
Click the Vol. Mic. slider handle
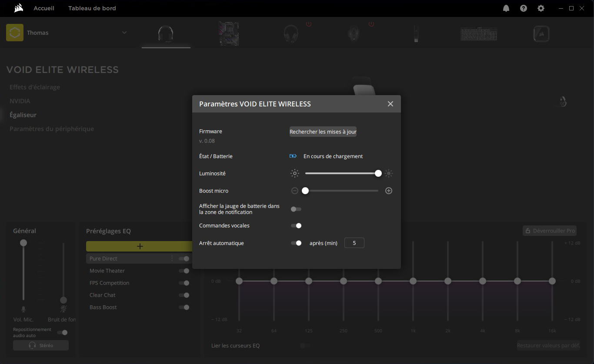(x=23, y=243)
